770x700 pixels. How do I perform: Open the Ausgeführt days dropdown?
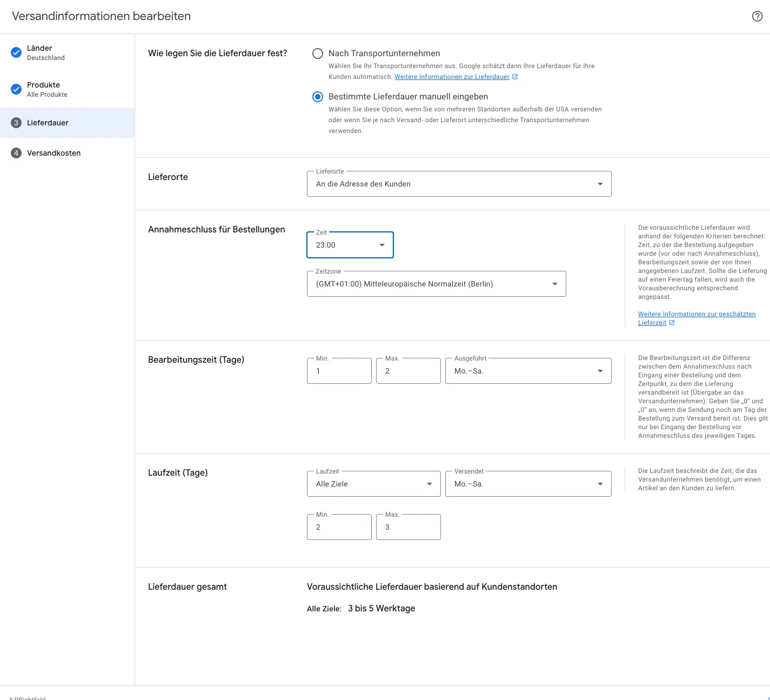pos(528,371)
